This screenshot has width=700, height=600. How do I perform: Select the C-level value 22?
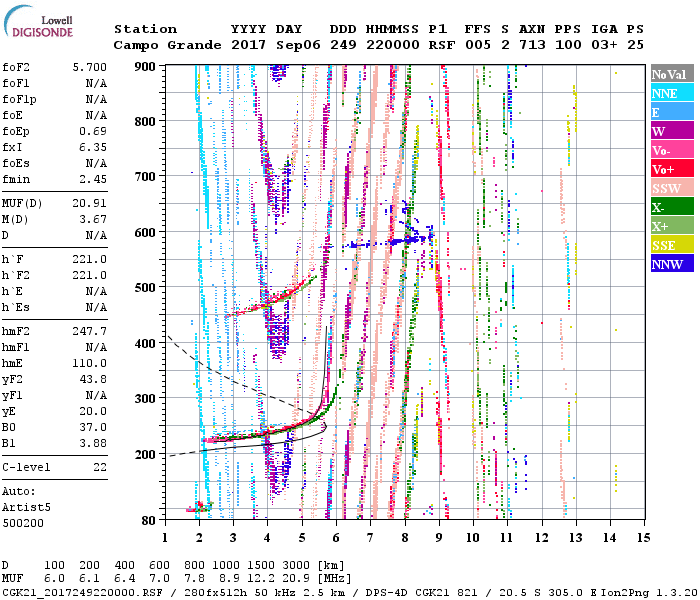tap(100, 467)
